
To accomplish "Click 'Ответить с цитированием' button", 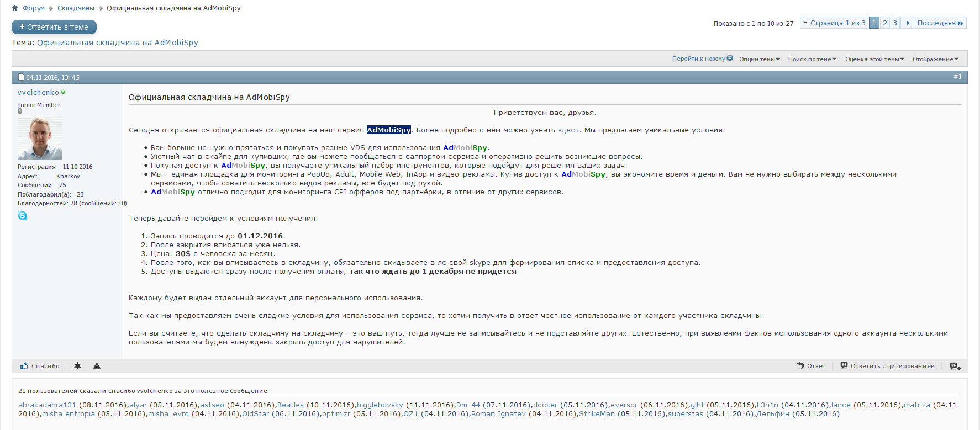I will [x=888, y=366].
